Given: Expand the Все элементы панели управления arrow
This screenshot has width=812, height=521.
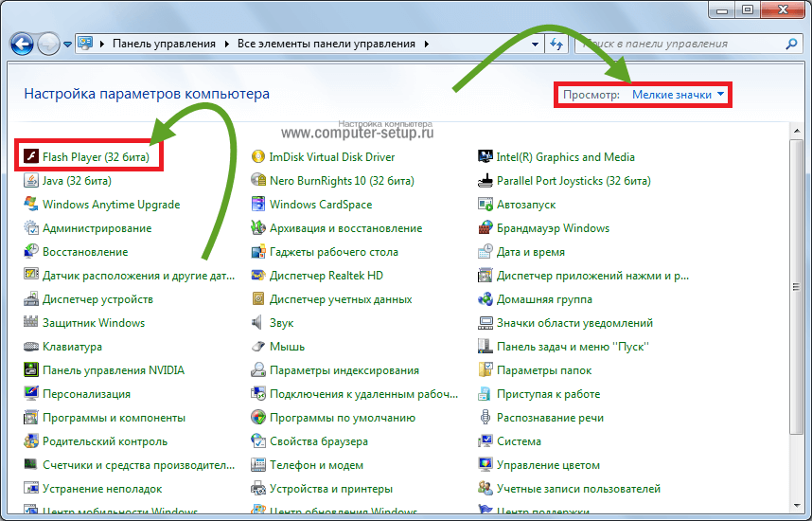Looking at the screenshot, I should click(426, 44).
